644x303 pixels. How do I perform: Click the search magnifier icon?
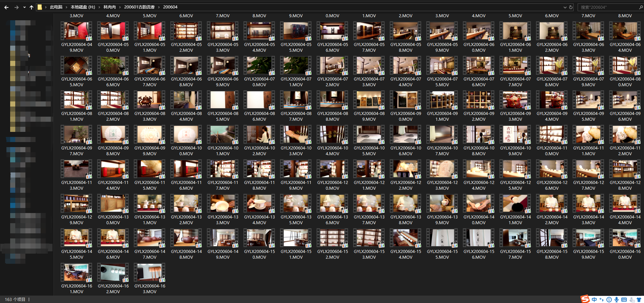(x=641, y=7)
